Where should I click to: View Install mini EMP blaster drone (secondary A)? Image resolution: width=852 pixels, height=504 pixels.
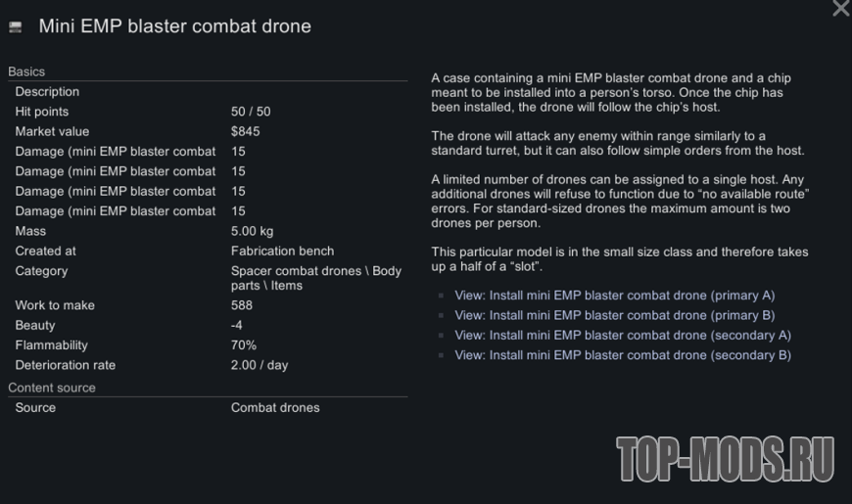click(x=623, y=336)
